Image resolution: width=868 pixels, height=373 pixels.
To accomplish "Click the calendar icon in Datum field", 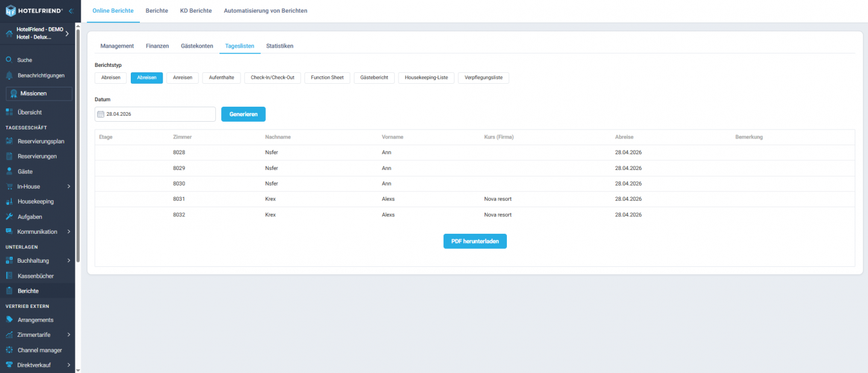I will point(101,114).
